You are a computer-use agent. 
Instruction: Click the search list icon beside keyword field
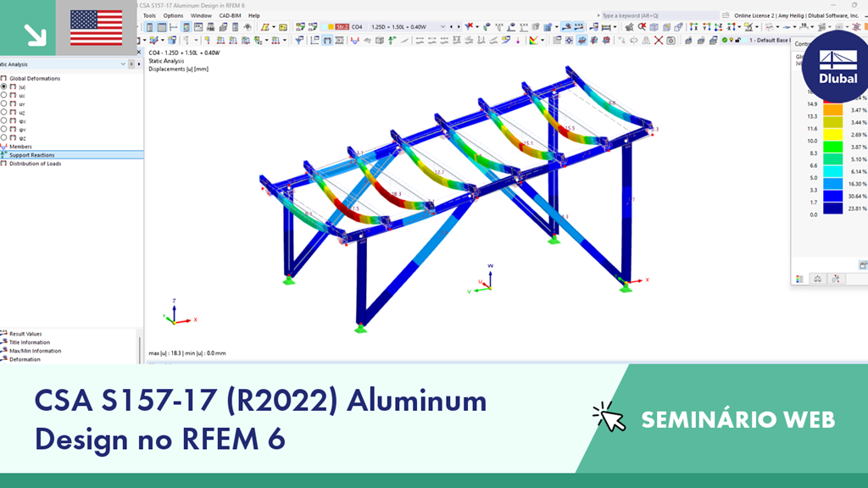(726, 15)
